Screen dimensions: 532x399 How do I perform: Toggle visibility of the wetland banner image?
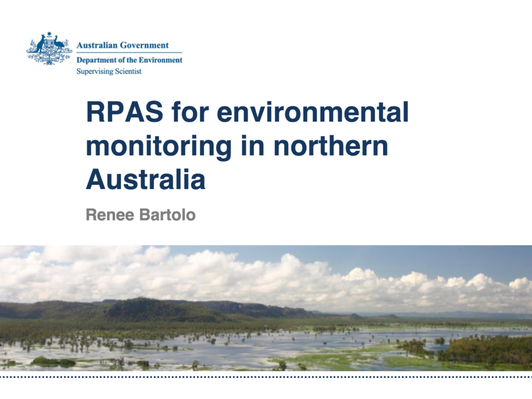[266, 307]
